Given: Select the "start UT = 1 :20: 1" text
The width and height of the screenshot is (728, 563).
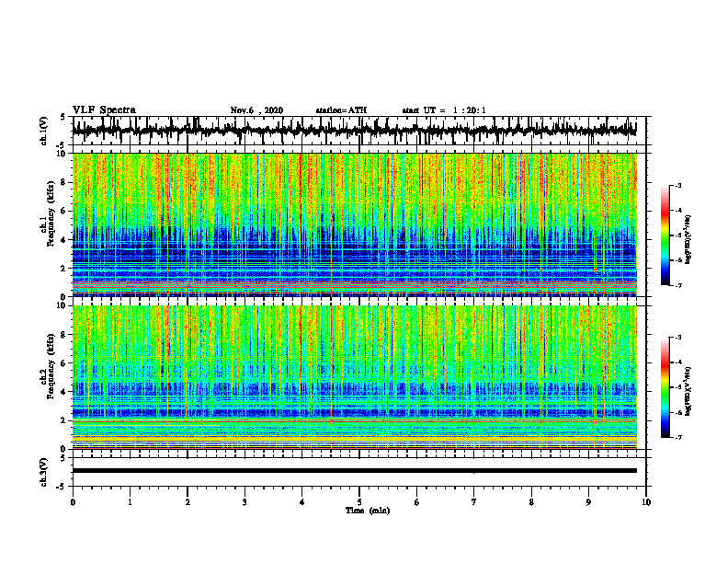Looking at the screenshot, I should coord(444,110).
